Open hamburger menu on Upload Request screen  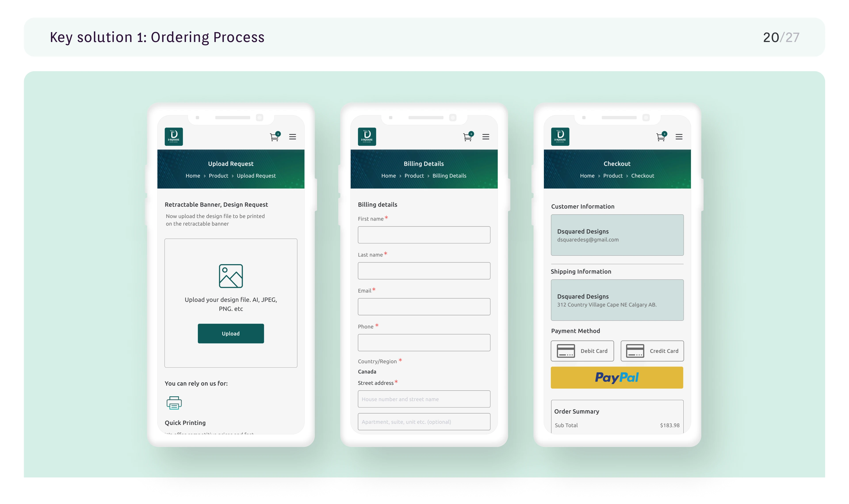(x=292, y=137)
